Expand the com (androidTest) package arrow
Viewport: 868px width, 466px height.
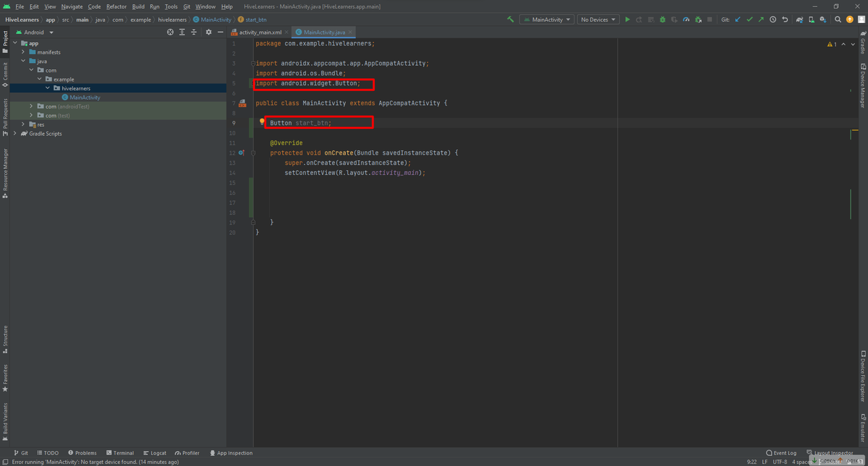pyautogui.click(x=31, y=106)
